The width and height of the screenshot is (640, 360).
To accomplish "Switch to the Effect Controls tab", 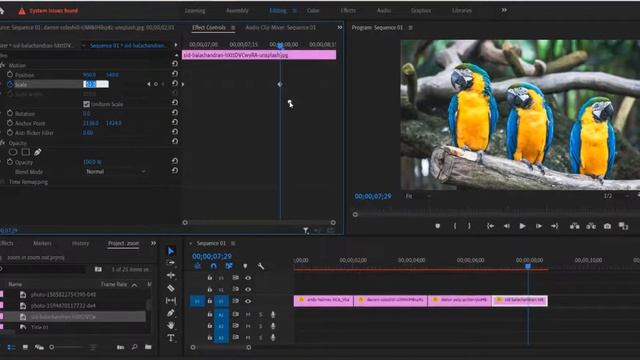I will [209, 28].
